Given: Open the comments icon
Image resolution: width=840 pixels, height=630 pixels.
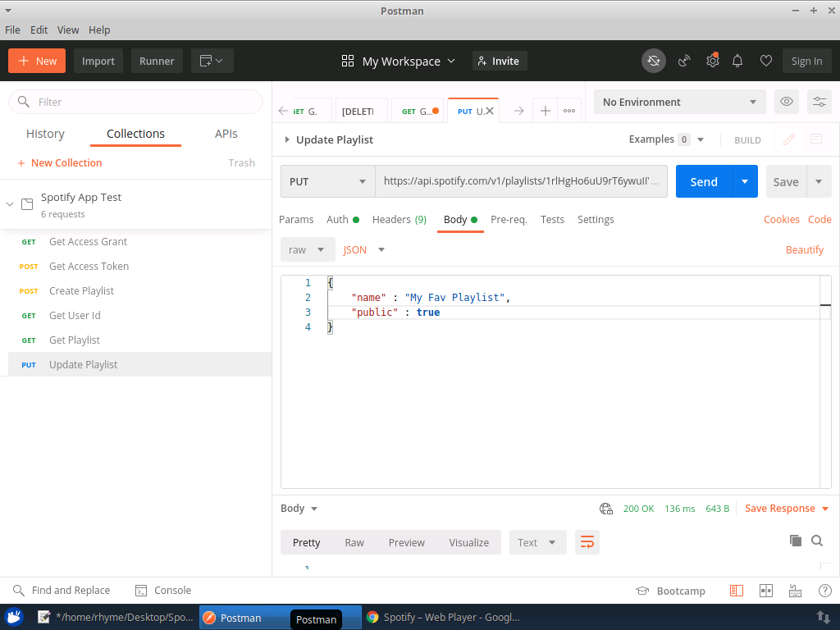Looking at the screenshot, I should pos(816,139).
